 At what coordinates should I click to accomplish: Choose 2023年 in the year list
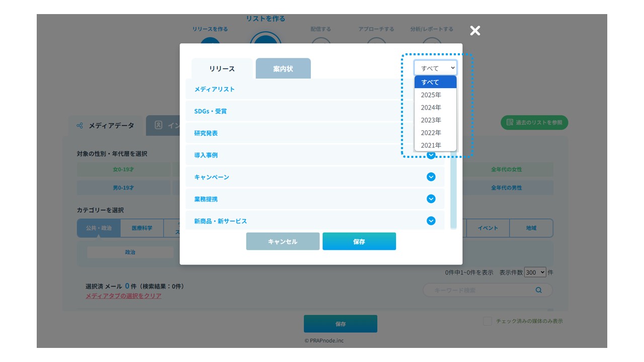click(x=431, y=120)
